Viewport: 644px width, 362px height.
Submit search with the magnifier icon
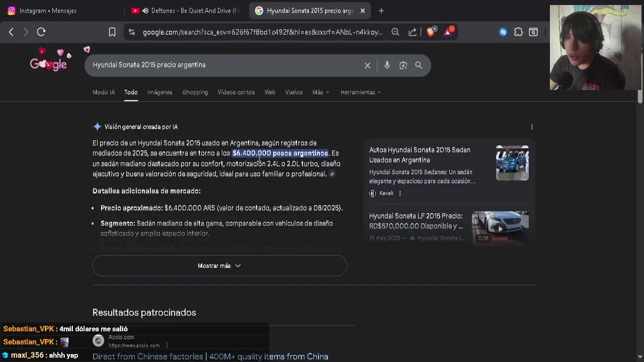(419, 65)
